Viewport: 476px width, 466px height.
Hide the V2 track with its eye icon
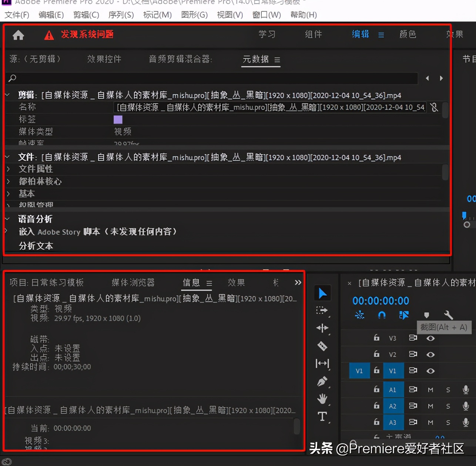(x=430, y=354)
